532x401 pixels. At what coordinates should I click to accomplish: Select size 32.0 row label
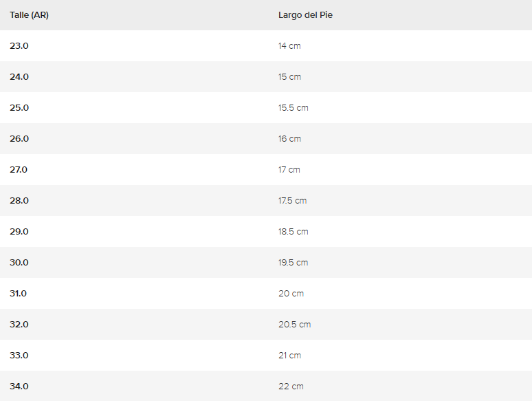point(19,325)
